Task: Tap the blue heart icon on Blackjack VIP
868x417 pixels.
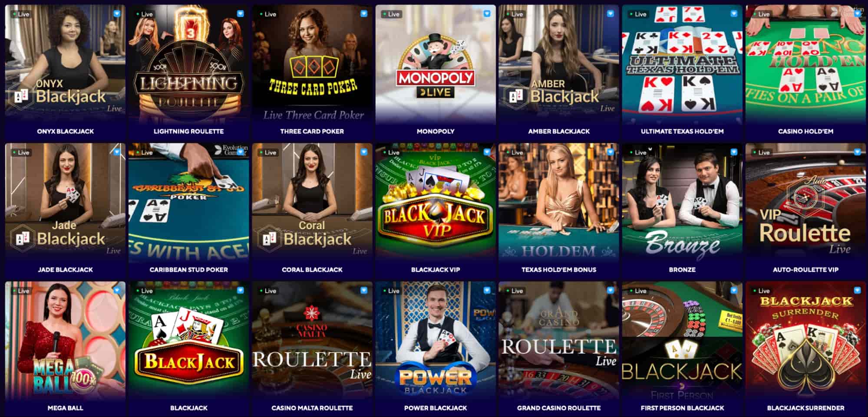Action: pos(487,152)
